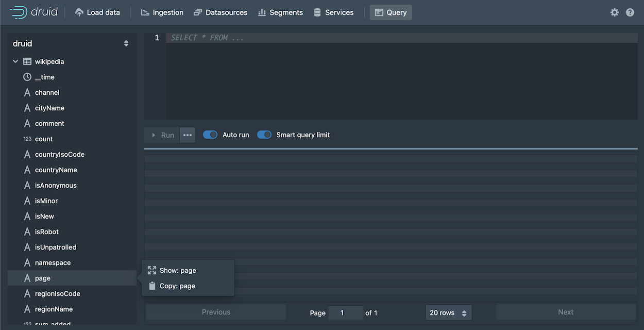Open the Services tab
Image resolution: width=644 pixels, height=330 pixels.
[x=333, y=12]
